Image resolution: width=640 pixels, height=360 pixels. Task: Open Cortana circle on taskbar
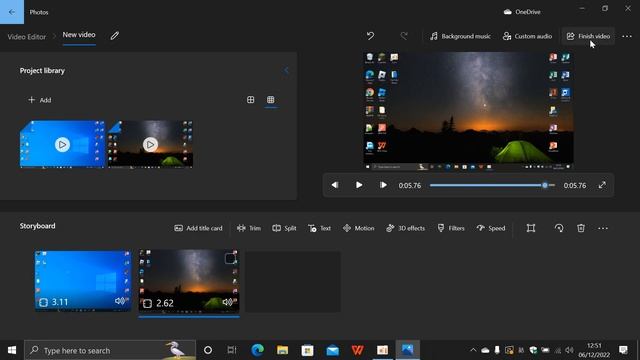[x=208, y=350]
